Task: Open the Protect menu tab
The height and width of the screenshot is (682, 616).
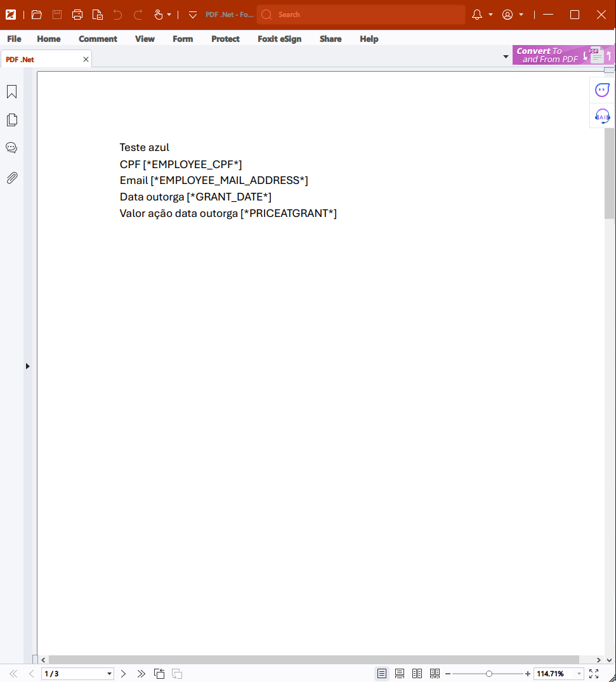Action: tap(225, 39)
